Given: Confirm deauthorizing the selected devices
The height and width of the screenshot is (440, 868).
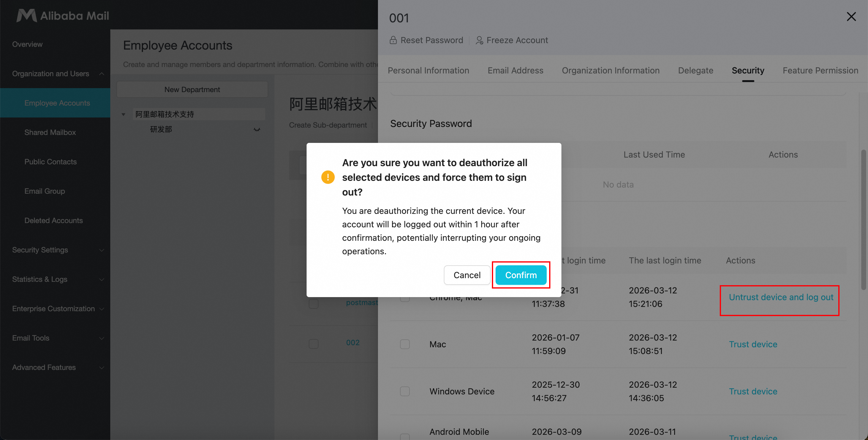Looking at the screenshot, I should point(521,275).
